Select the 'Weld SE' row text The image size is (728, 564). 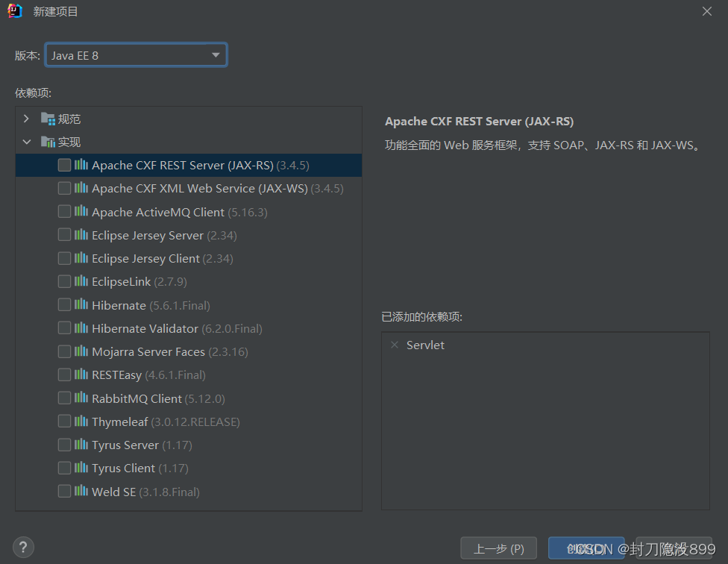coord(113,492)
